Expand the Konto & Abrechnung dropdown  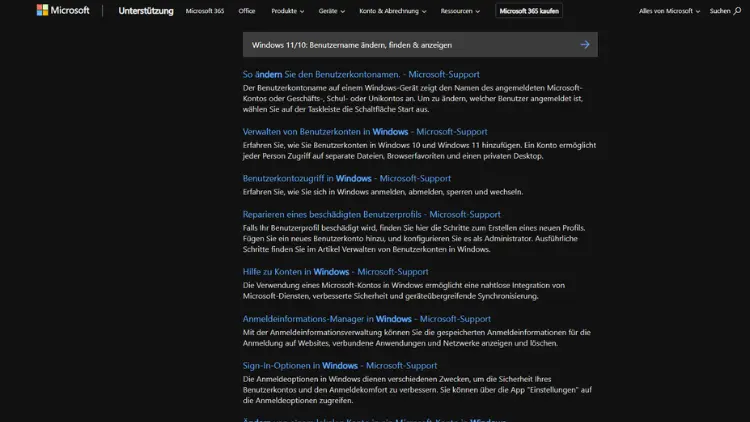393,11
